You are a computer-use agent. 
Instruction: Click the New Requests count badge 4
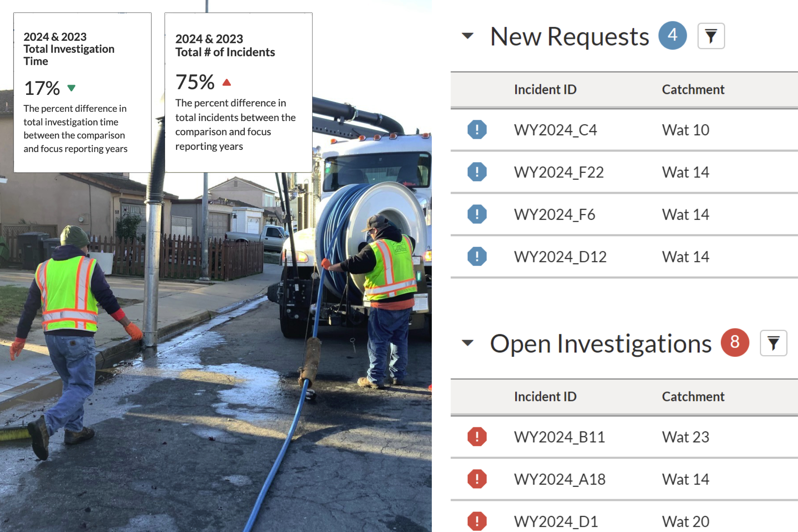(673, 35)
